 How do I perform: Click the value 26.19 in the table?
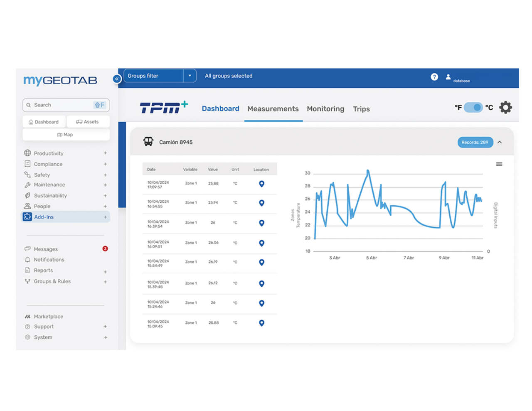click(213, 262)
